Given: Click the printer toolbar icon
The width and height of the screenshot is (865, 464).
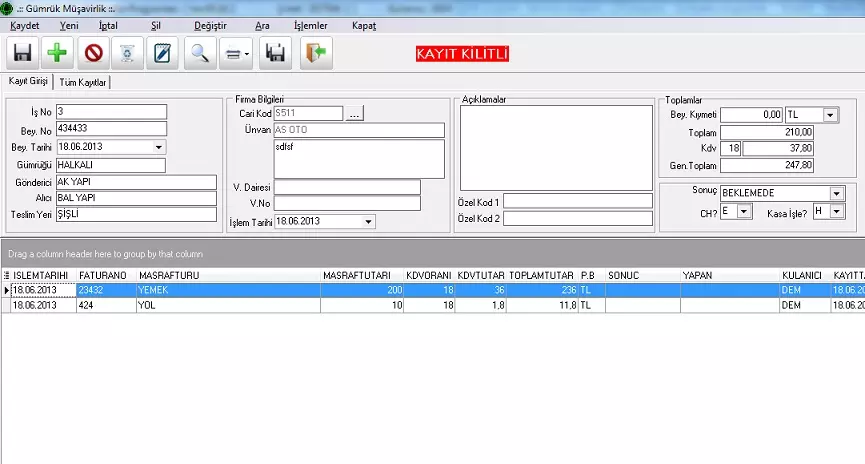Looking at the screenshot, I should tap(235, 53).
